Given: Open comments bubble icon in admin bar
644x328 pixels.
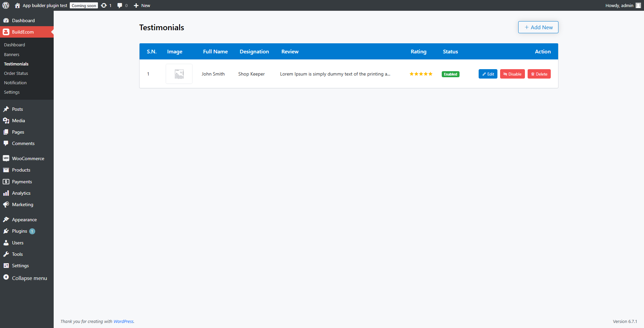Looking at the screenshot, I should pyautogui.click(x=120, y=5).
